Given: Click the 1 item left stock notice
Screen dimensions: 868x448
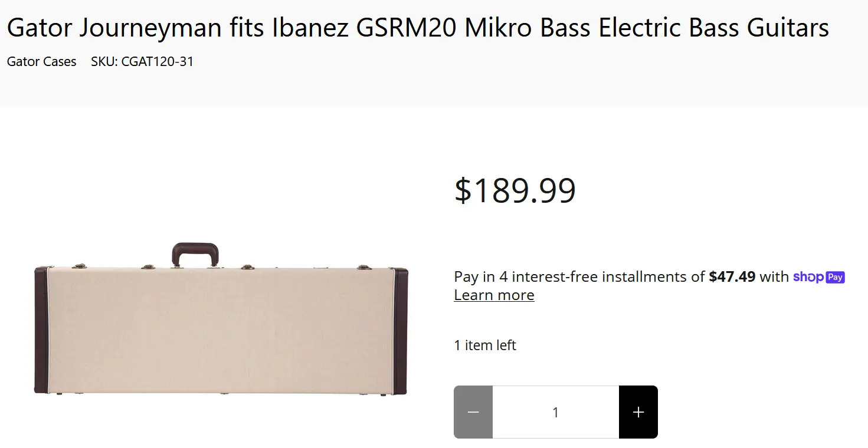Looking at the screenshot, I should [485, 345].
